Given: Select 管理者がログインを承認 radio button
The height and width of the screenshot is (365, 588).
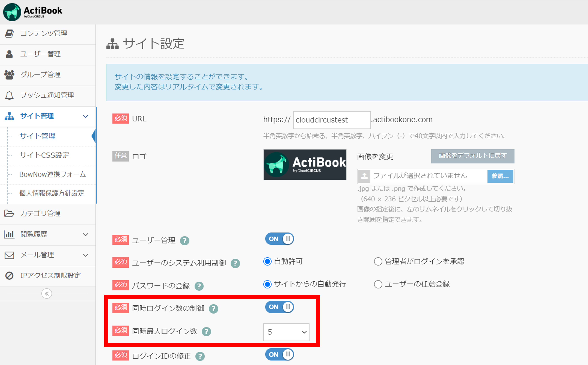Looking at the screenshot, I should coord(378,261).
